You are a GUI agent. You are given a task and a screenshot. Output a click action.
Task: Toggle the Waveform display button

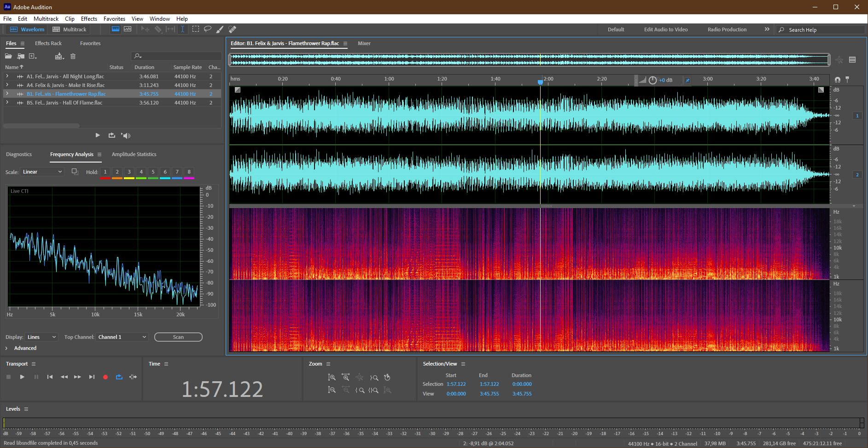click(27, 29)
